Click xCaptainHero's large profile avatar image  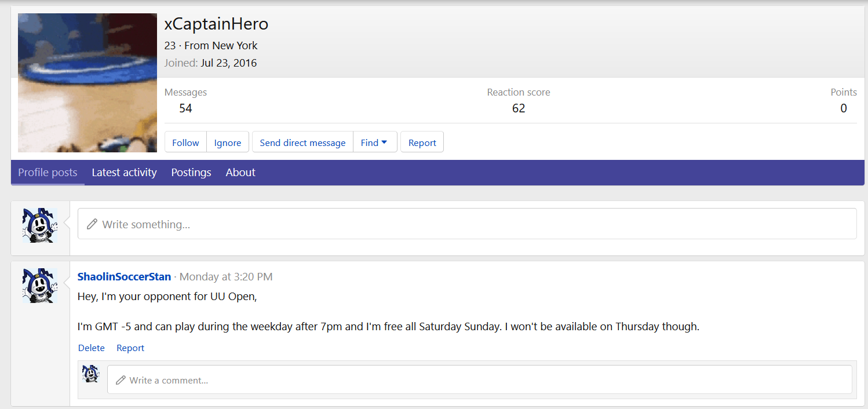(87, 83)
